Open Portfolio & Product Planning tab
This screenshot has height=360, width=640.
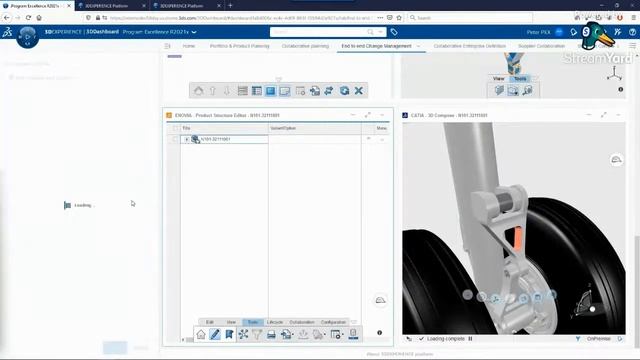240,46
